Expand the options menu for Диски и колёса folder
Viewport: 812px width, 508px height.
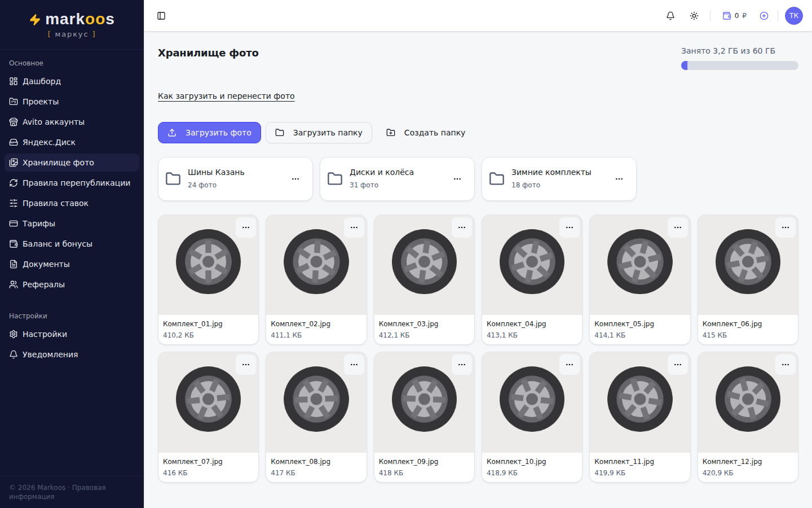(457, 179)
